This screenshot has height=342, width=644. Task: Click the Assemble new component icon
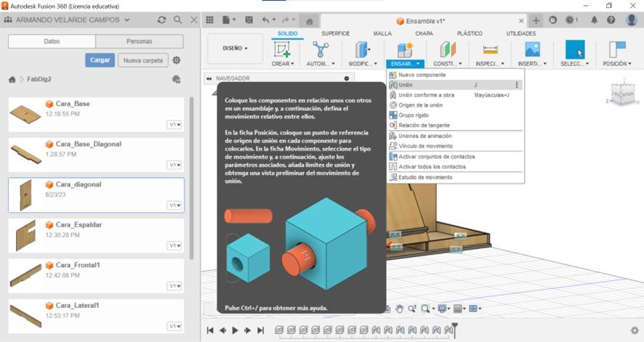(405, 49)
